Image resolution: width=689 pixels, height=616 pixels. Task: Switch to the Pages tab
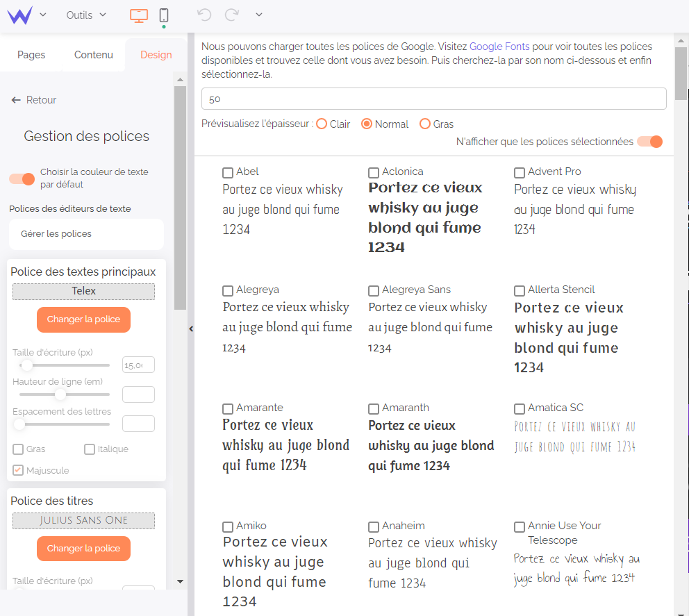click(31, 54)
